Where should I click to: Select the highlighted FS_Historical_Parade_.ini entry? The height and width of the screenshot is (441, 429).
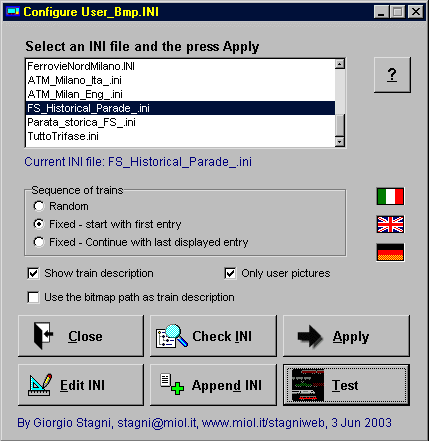[x=180, y=108]
